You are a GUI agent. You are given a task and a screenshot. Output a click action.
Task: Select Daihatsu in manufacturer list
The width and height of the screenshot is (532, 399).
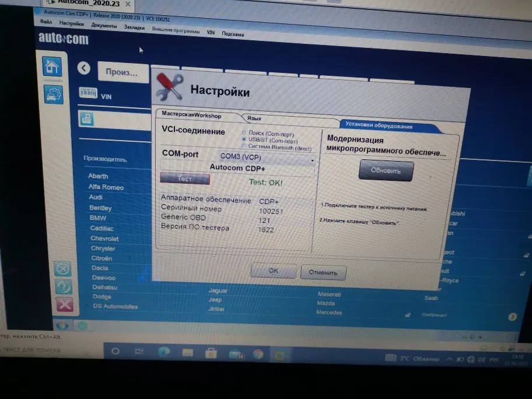tap(105, 287)
